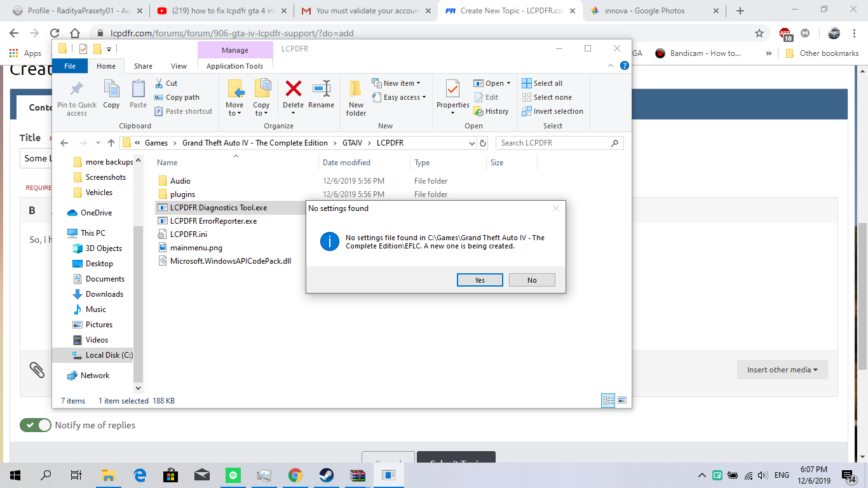The width and height of the screenshot is (868, 488).
Task: Click the Paste shortcut command
Action: coord(184,111)
